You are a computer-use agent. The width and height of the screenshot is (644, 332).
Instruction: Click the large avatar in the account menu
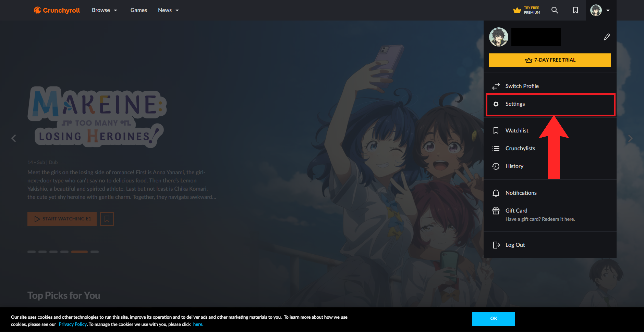click(499, 37)
